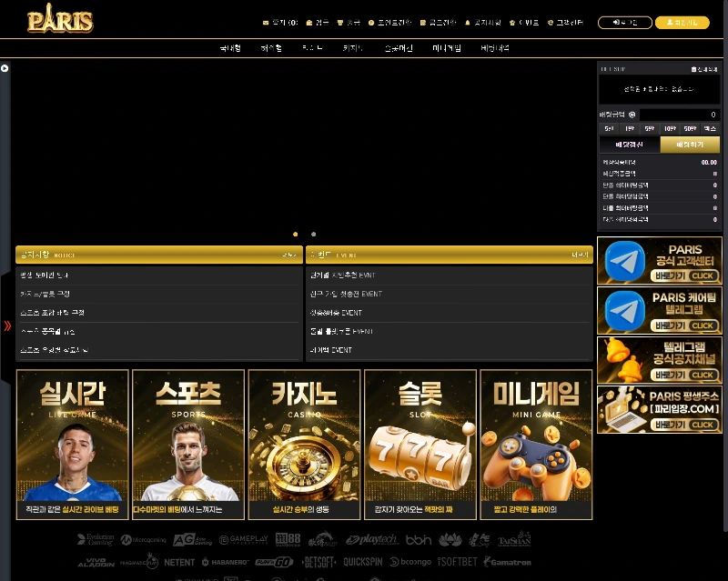This screenshot has width=728, height=581.
Task: Click the red double-chevron sidebar expander
Action: tap(7, 326)
